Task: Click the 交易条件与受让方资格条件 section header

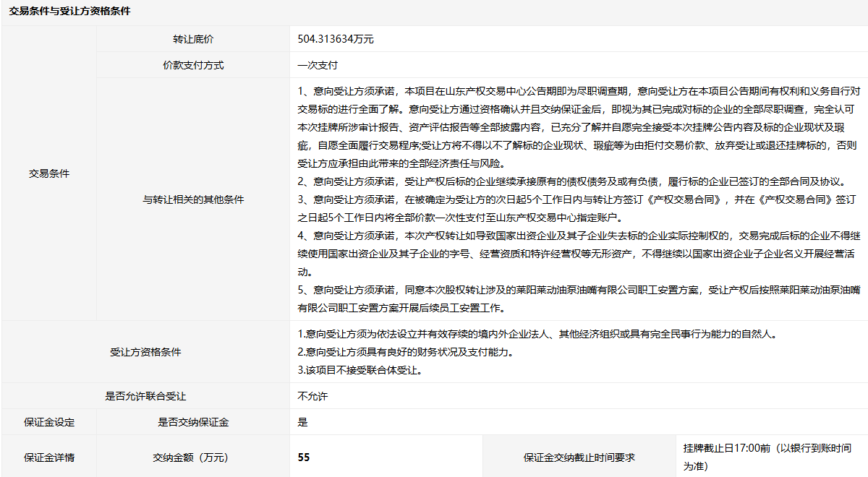Action: click(69, 12)
